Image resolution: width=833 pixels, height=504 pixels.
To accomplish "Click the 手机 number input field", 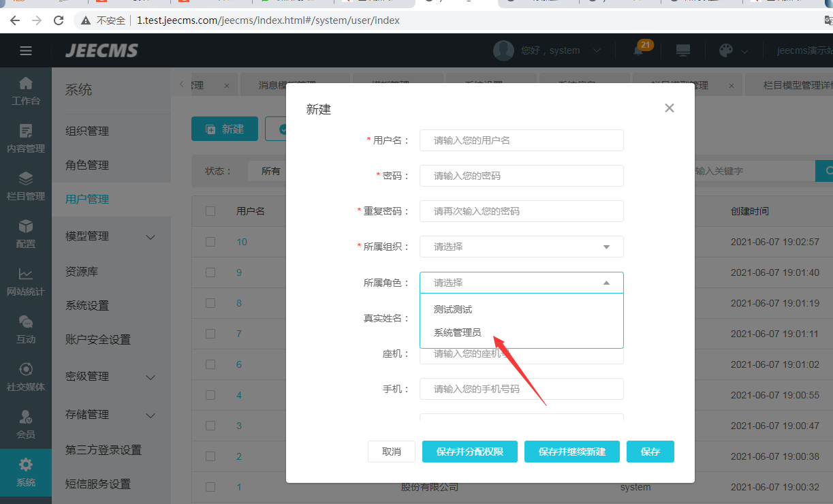I will 522,389.
